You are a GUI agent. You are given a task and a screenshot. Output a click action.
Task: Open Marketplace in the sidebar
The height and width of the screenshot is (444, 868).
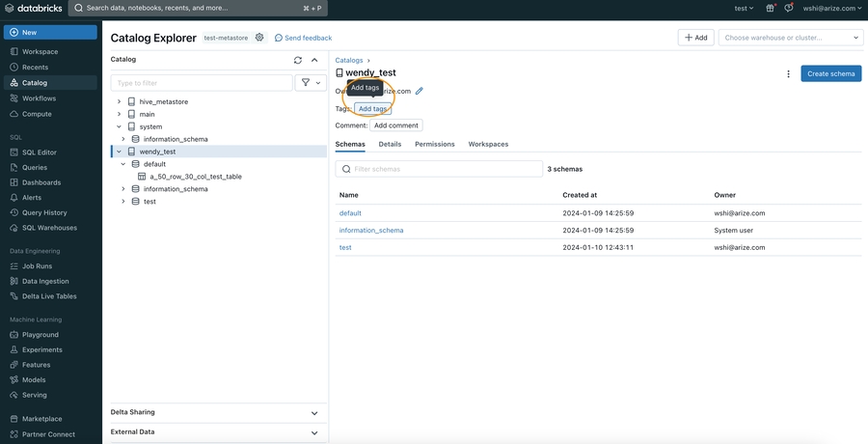[41, 419]
